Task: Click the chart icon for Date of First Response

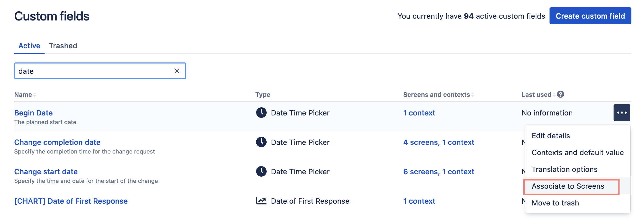Action: pos(261,201)
